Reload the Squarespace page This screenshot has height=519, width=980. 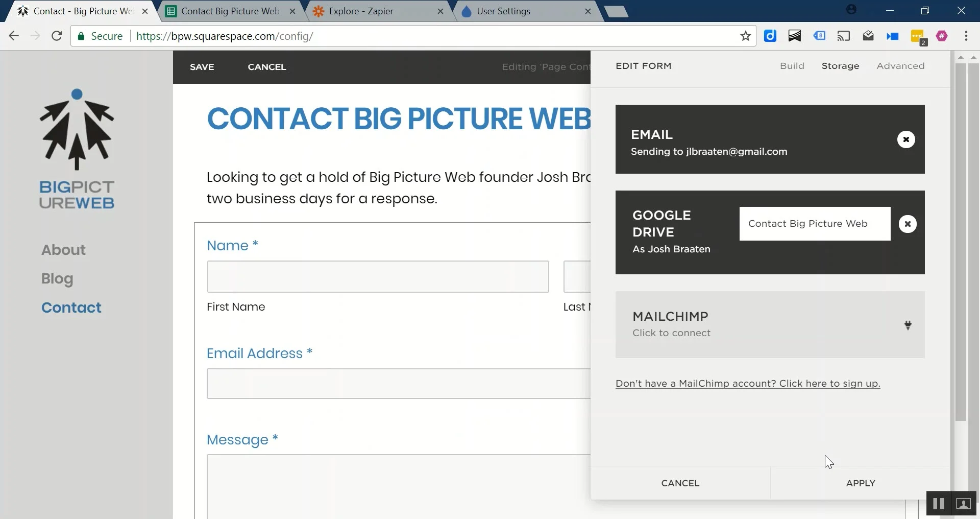(x=57, y=36)
